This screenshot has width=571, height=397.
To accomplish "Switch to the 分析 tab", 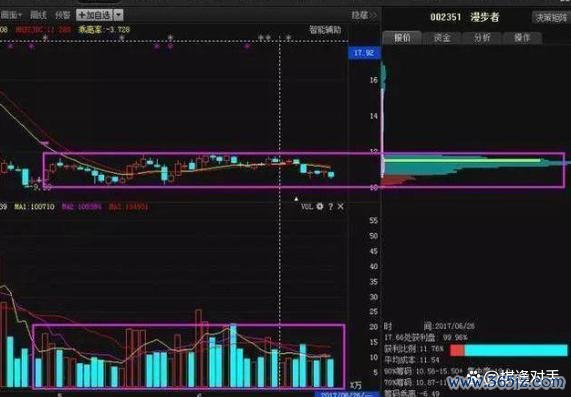I will click(x=482, y=38).
